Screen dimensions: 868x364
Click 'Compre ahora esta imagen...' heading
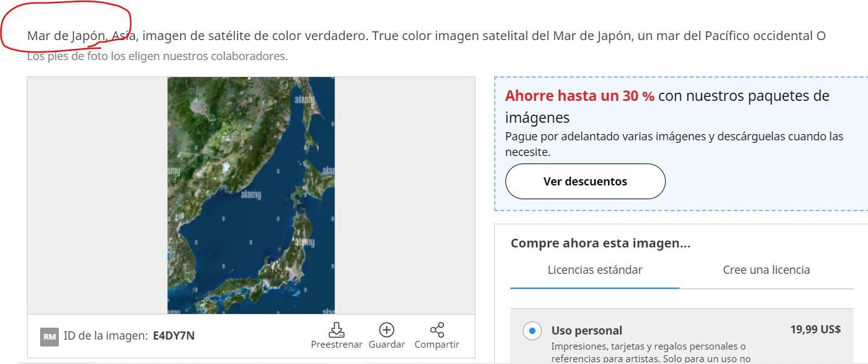point(601,244)
